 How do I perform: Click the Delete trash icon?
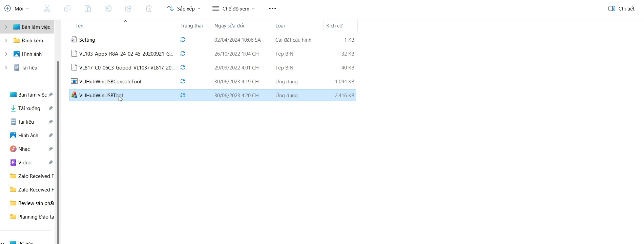coord(149,8)
